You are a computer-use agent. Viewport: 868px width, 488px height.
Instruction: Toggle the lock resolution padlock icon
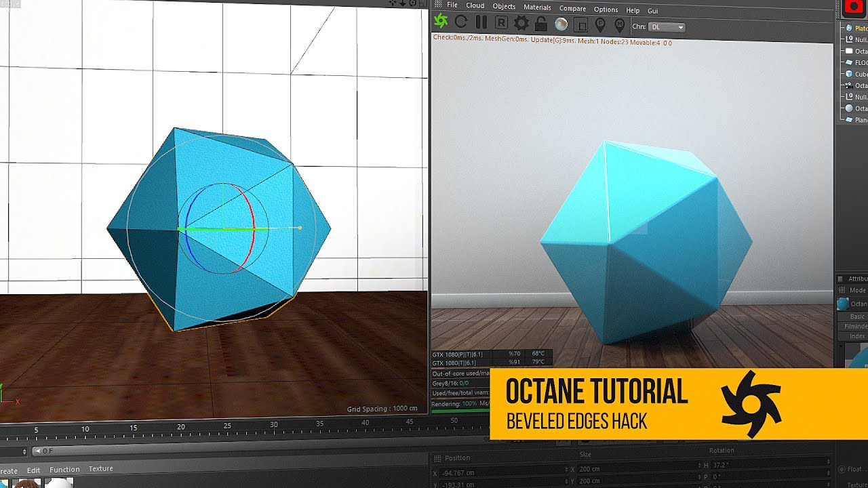click(541, 24)
